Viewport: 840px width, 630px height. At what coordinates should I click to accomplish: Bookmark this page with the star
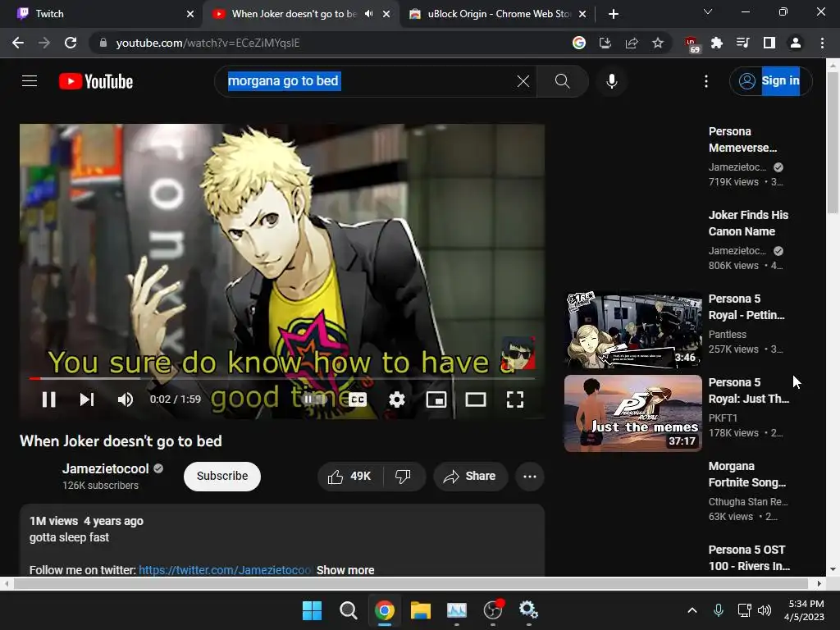click(x=658, y=43)
